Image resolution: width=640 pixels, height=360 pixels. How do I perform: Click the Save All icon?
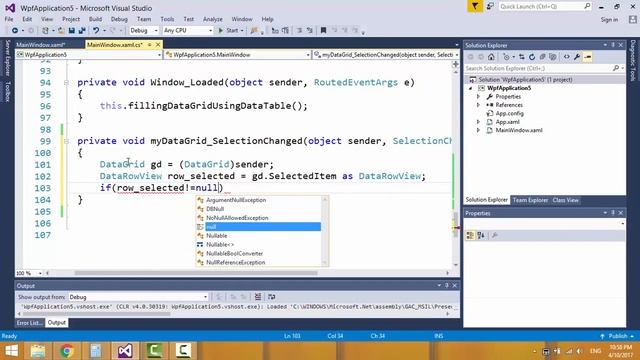point(82,31)
